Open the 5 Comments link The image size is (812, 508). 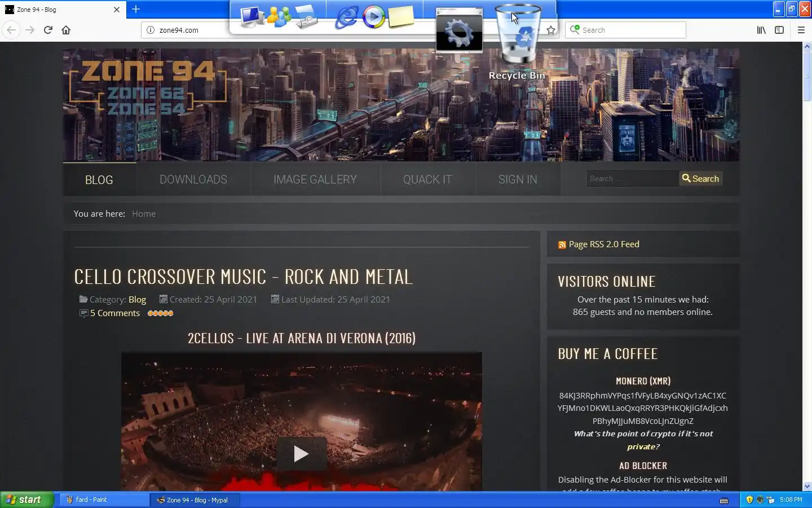tap(114, 313)
